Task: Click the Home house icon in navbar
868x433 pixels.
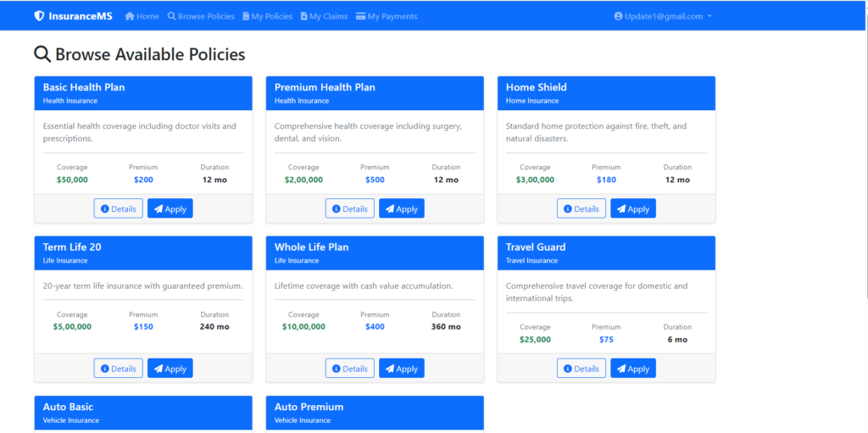Action: tap(130, 16)
